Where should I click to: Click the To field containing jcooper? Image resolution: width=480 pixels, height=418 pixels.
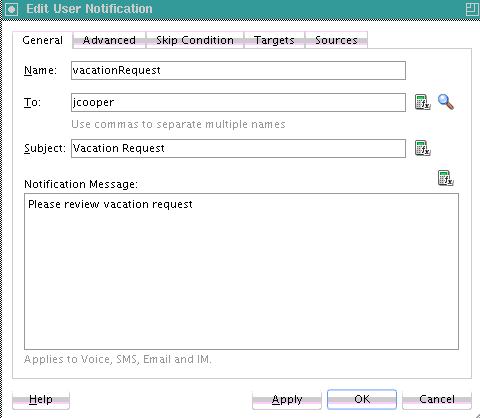(238, 102)
